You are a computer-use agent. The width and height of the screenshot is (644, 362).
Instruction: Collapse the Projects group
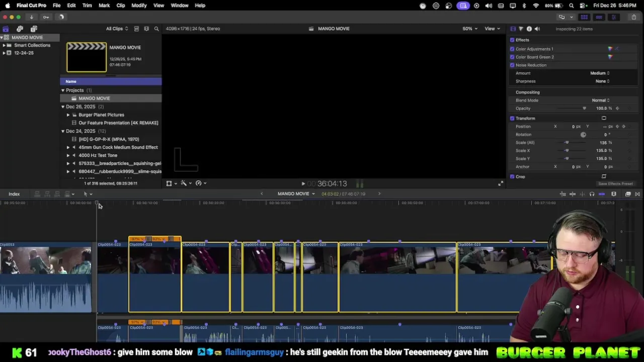[x=63, y=90]
